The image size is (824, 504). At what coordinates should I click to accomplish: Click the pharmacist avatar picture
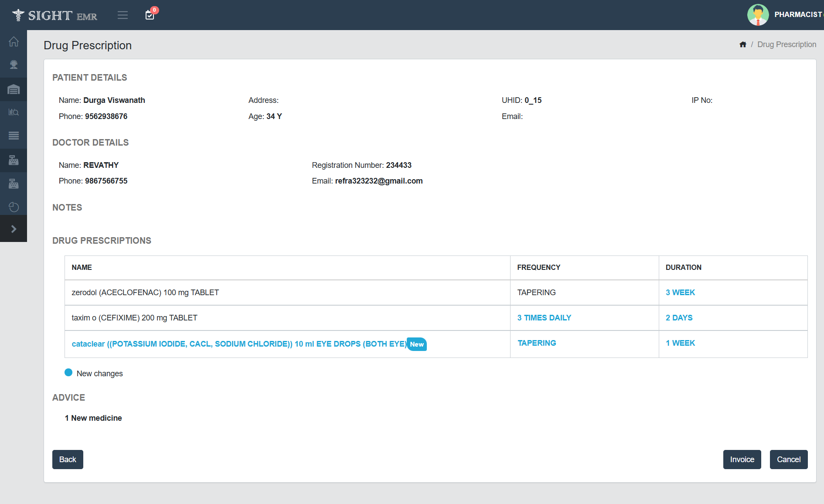coord(758,15)
